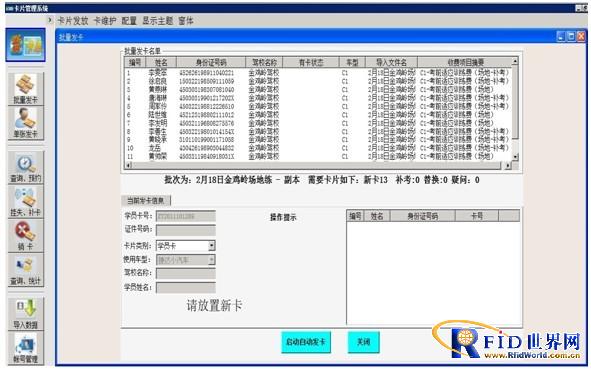591x369 pixels.
Task: Open the 查询、预约 sidebar icon
Action: point(26,167)
